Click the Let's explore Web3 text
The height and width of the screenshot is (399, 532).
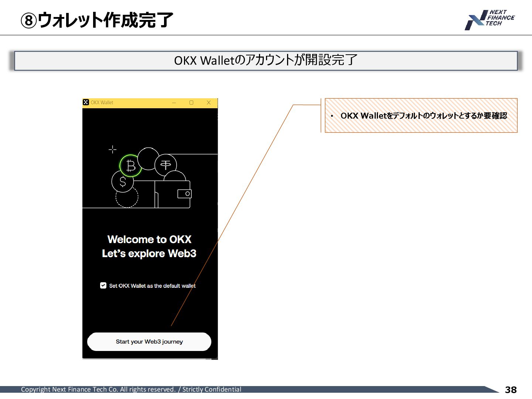click(149, 253)
